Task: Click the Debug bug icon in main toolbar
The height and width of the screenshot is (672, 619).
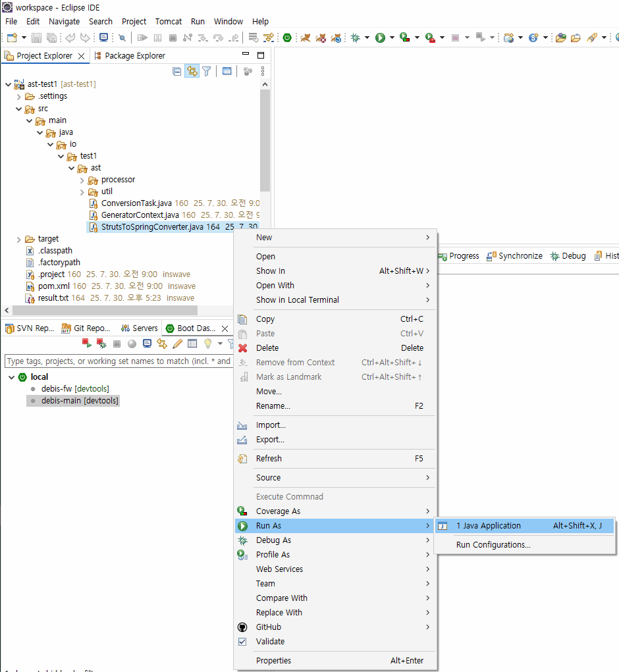Action: pyautogui.click(x=356, y=38)
